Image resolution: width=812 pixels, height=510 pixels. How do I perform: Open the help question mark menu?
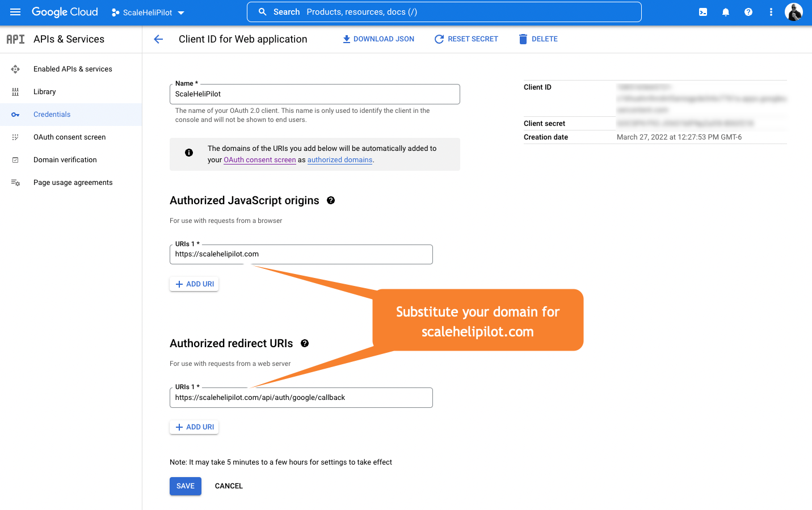[x=748, y=12]
